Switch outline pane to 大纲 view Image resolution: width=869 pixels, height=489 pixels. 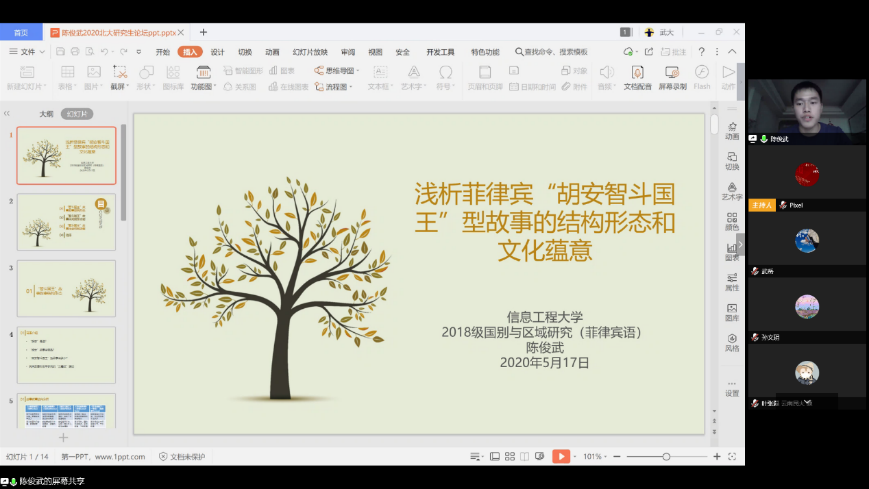pyautogui.click(x=46, y=114)
